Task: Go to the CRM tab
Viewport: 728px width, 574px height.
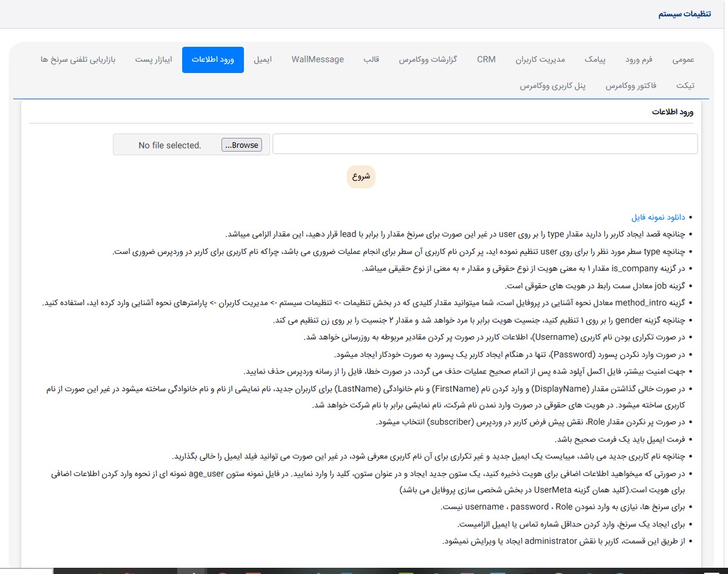Action: click(487, 60)
